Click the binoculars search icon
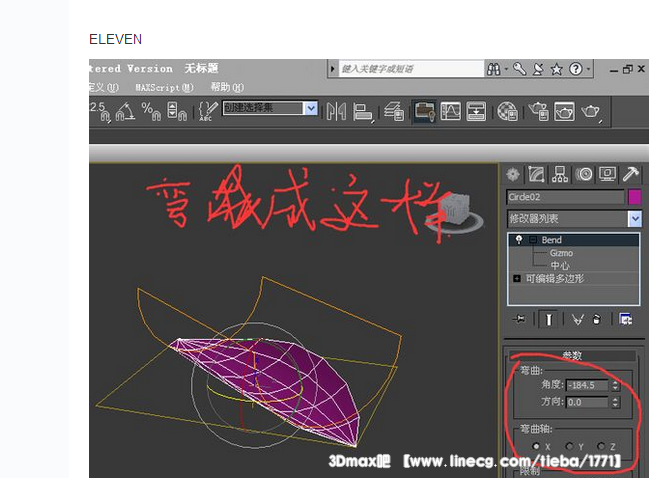The width and height of the screenshot is (650, 478). [x=493, y=69]
